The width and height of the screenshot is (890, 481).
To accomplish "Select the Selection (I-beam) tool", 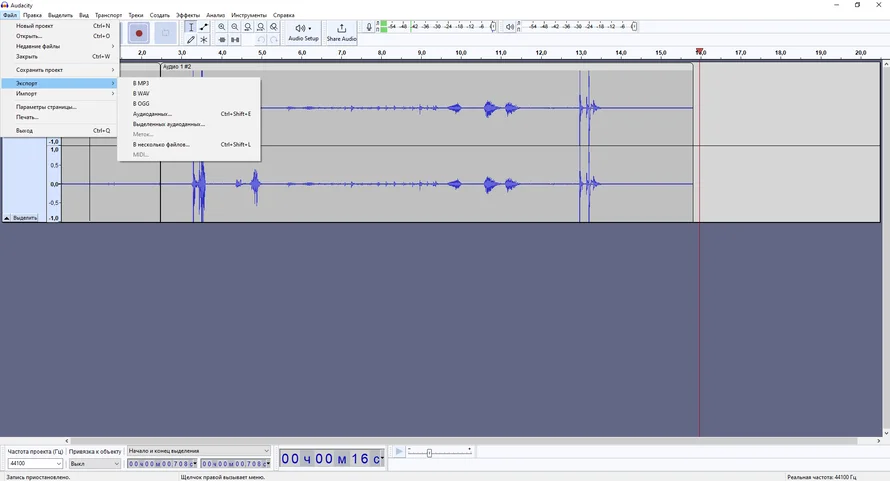I will (191, 27).
